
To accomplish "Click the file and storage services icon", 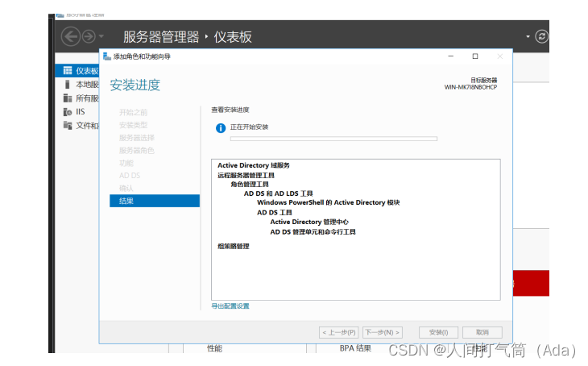I will (68, 126).
